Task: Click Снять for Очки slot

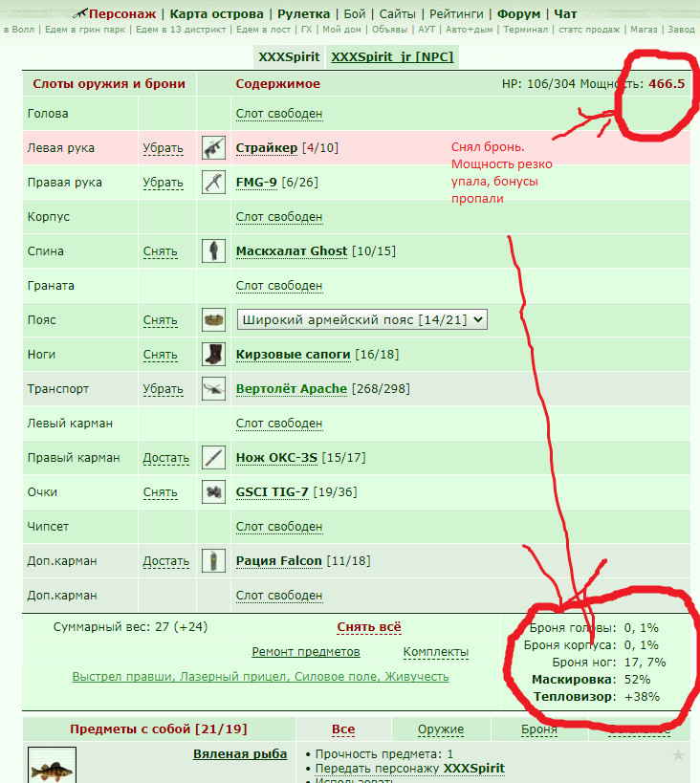Action: click(161, 493)
